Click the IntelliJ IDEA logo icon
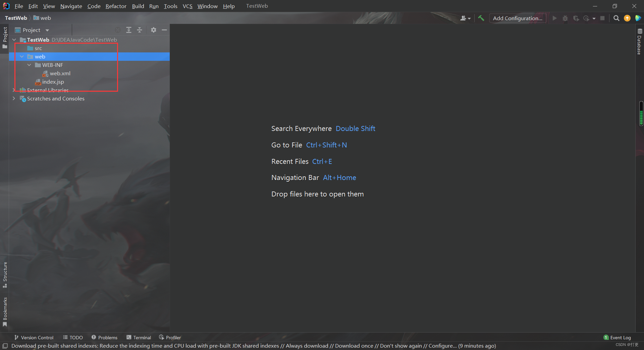The width and height of the screenshot is (644, 350). (x=6, y=6)
